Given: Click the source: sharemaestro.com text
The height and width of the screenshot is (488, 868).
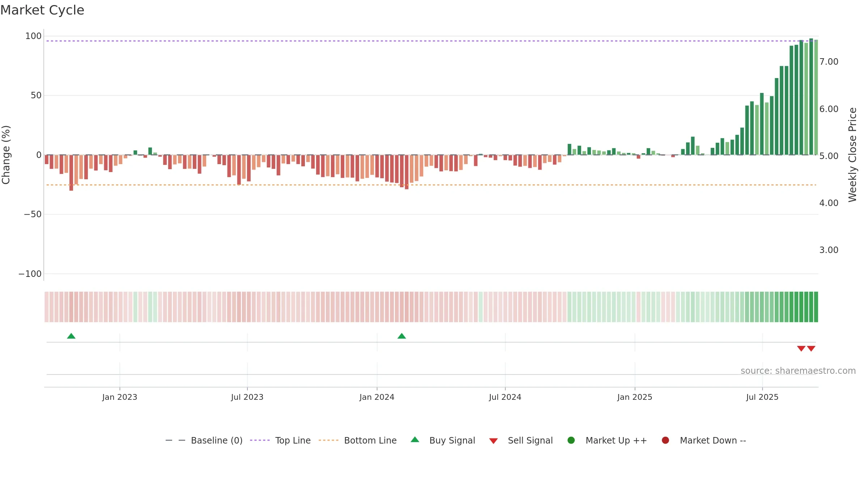Looking at the screenshot, I should coord(798,371).
